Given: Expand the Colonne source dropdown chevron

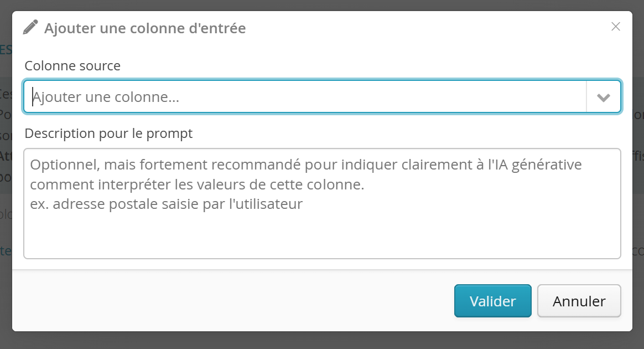Looking at the screenshot, I should click(604, 97).
